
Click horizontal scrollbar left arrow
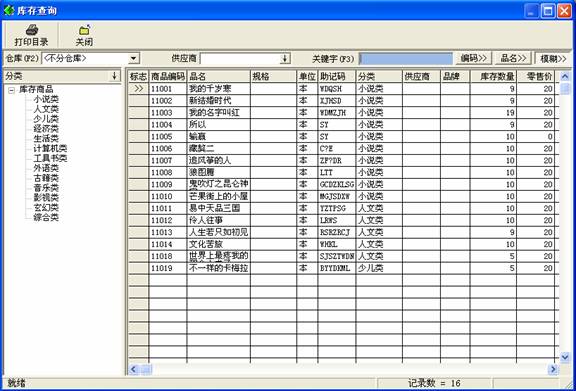[x=133, y=369]
